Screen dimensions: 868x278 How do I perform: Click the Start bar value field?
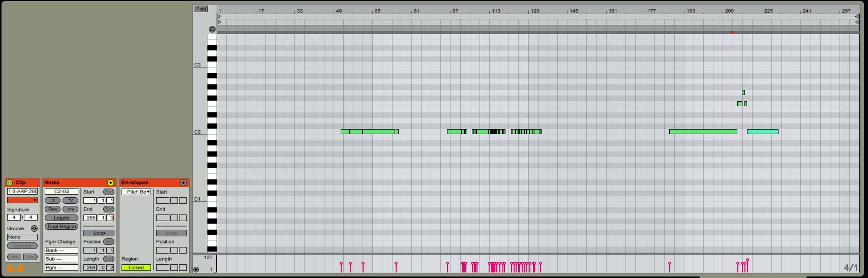point(90,200)
